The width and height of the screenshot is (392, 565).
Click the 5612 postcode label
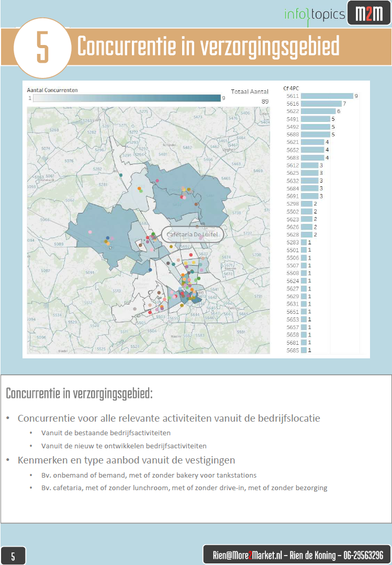[x=293, y=165]
